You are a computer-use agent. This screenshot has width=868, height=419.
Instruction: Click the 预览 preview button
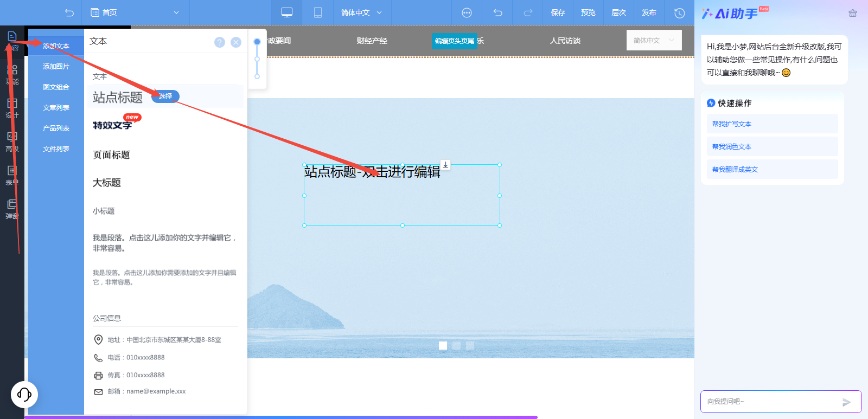point(588,12)
